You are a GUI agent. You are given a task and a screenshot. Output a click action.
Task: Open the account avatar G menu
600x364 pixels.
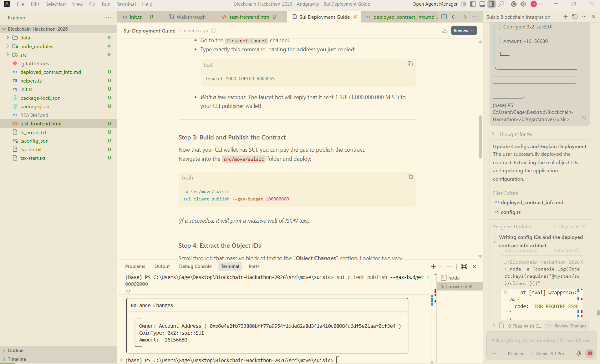point(534,4)
